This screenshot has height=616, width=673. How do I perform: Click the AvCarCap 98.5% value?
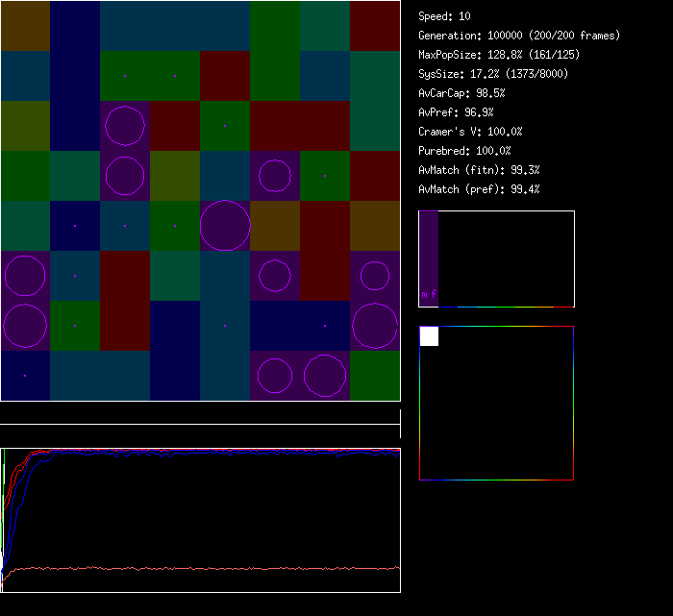pyautogui.click(x=461, y=93)
